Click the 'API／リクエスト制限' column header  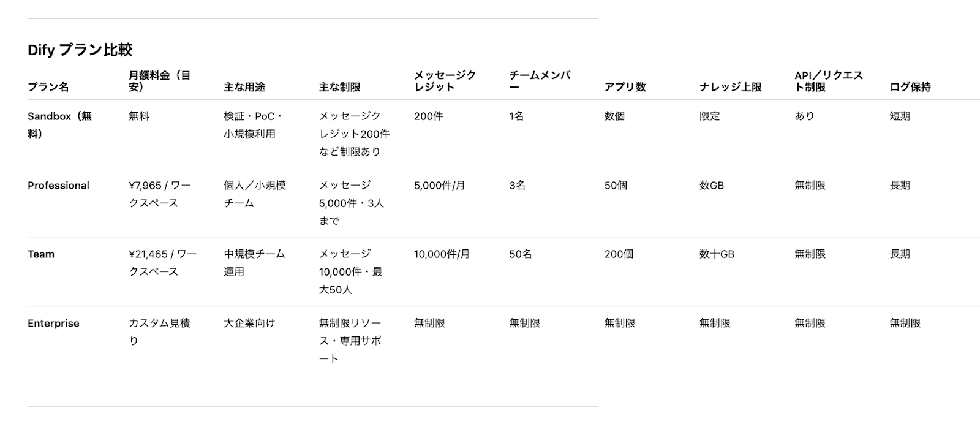pos(829,81)
